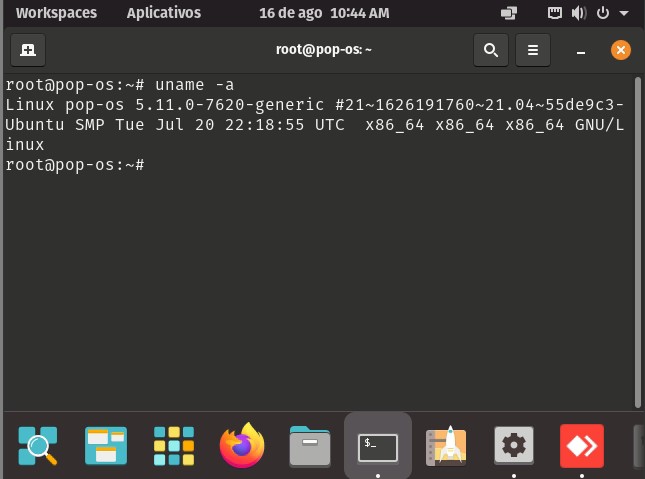Open the terminal hamburger menu
Screen dimensions: 645x479
click(533, 50)
